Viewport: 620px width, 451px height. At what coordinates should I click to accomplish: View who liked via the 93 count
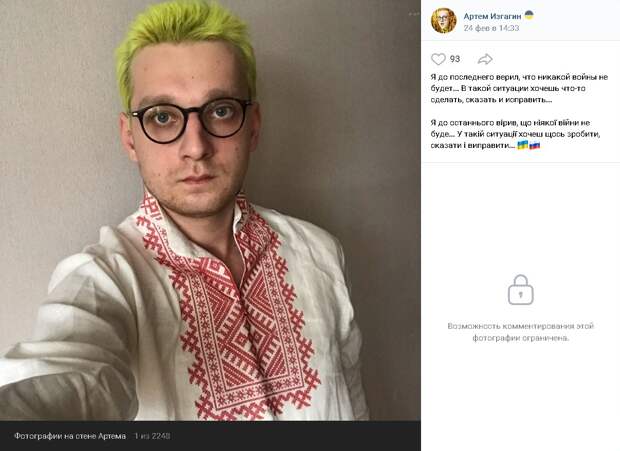point(455,59)
